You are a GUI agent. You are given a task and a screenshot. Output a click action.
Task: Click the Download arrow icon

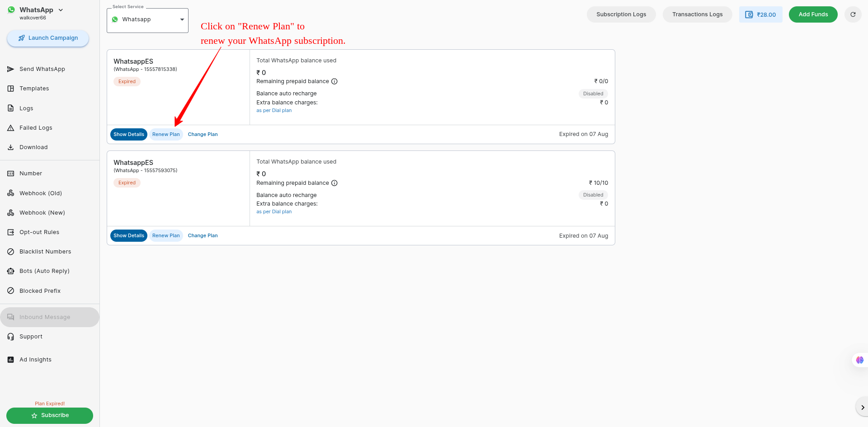tap(10, 147)
